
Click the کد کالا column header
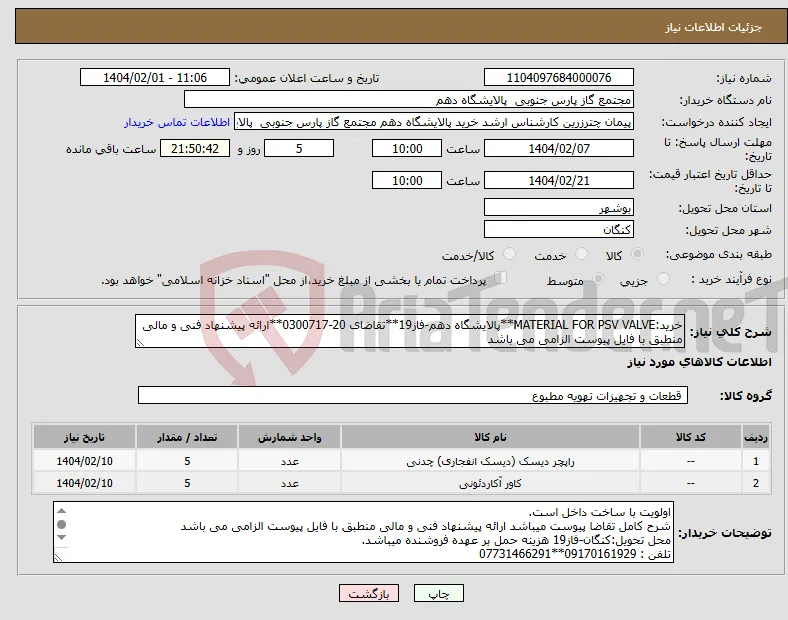691,437
